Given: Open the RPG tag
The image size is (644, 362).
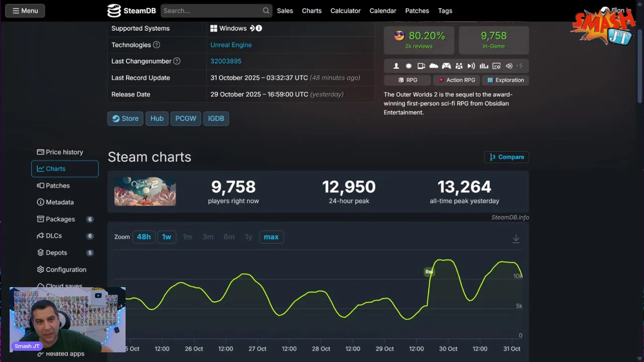Looking at the screenshot, I should (408, 80).
